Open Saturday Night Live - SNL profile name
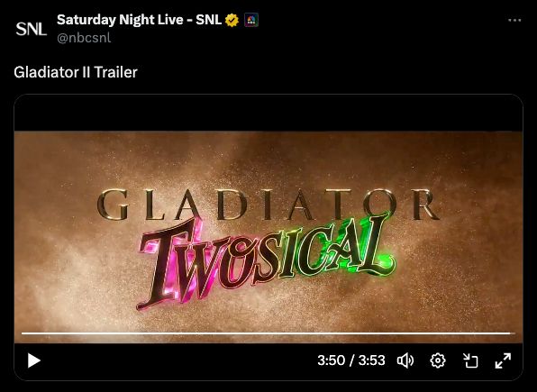Viewport: 537px width, 392px height. (x=139, y=20)
